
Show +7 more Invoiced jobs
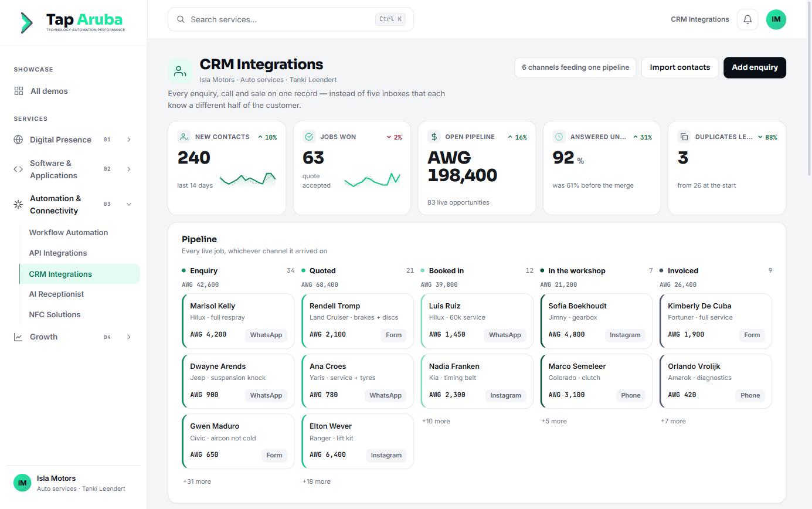(x=673, y=421)
